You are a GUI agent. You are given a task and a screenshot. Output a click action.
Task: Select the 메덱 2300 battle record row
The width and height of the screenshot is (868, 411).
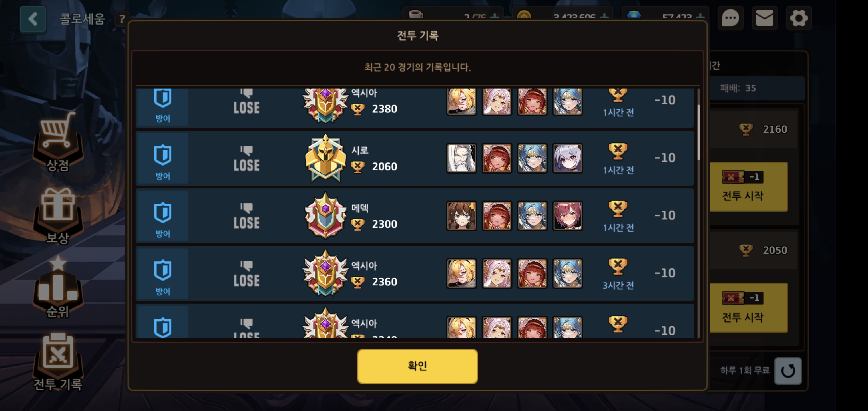pyautogui.click(x=415, y=216)
